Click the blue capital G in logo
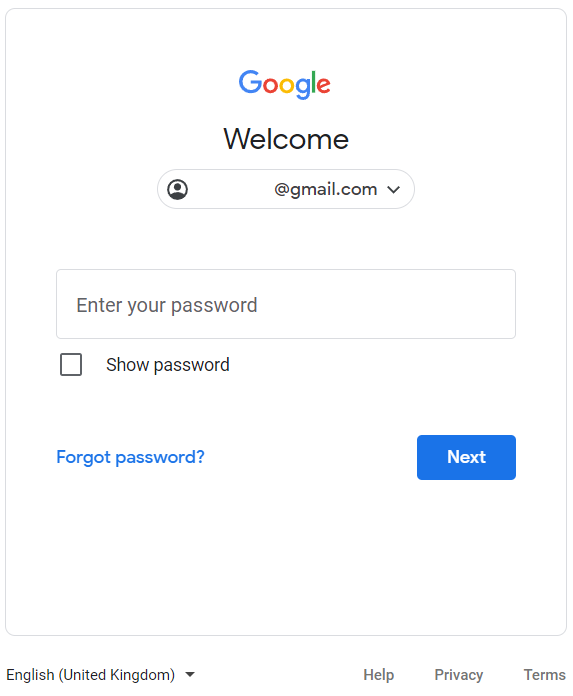This screenshot has width=573, height=696. coord(251,82)
